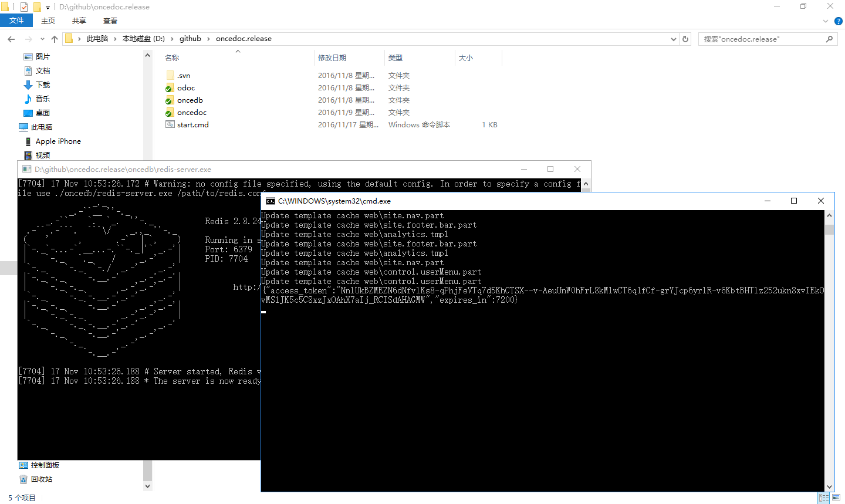
Task: Click cmd.exe scrollbar up arrow
Action: (829, 215)
